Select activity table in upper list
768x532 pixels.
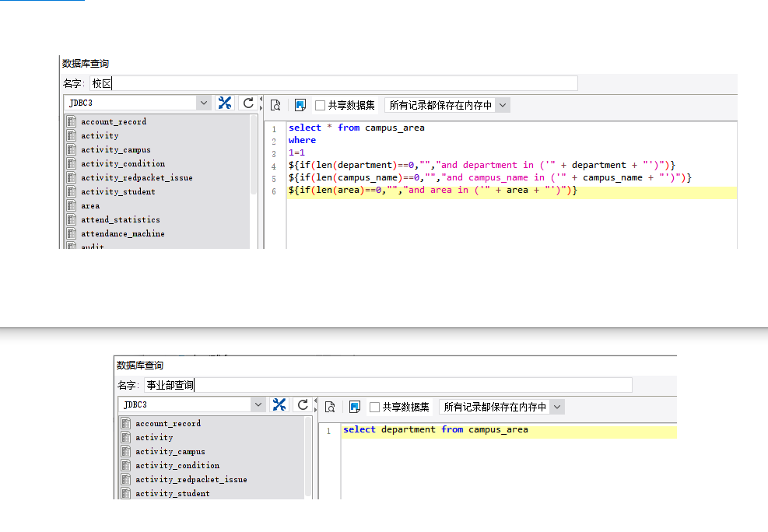click(x=100, y=135)
